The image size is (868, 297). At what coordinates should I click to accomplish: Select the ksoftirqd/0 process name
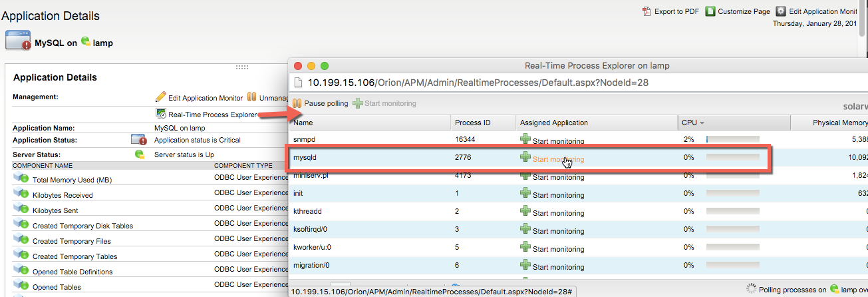point(311,229)
